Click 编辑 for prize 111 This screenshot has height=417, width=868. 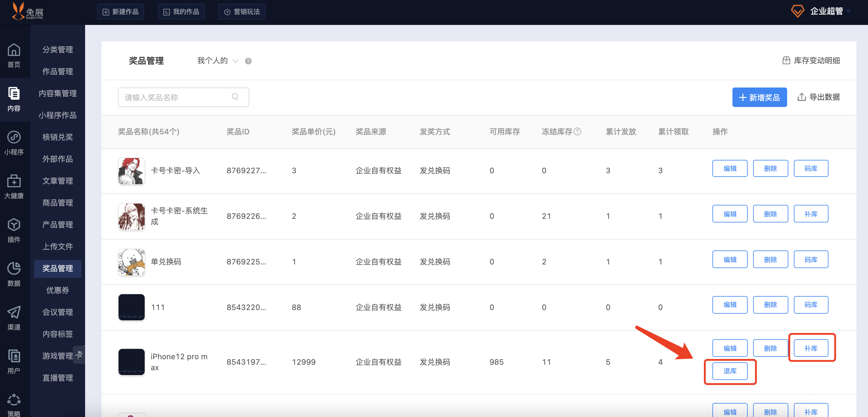tap(730, 305)
